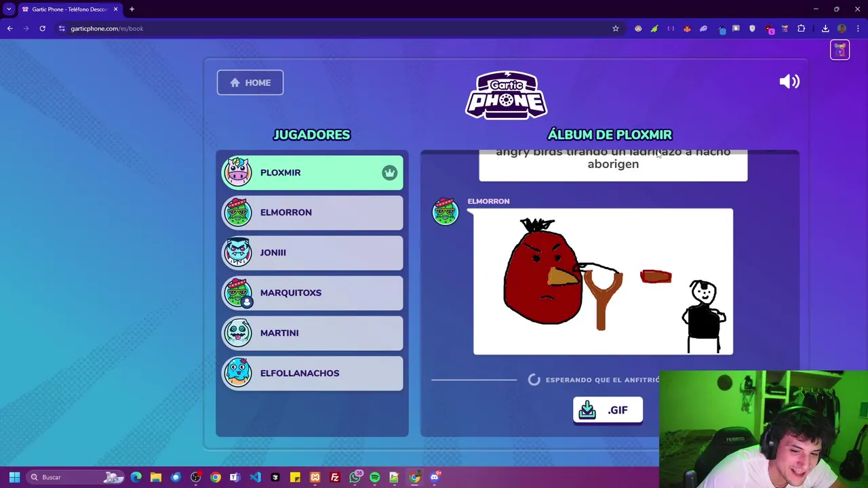Open Chrome downloads

click(x=825, y=28)
